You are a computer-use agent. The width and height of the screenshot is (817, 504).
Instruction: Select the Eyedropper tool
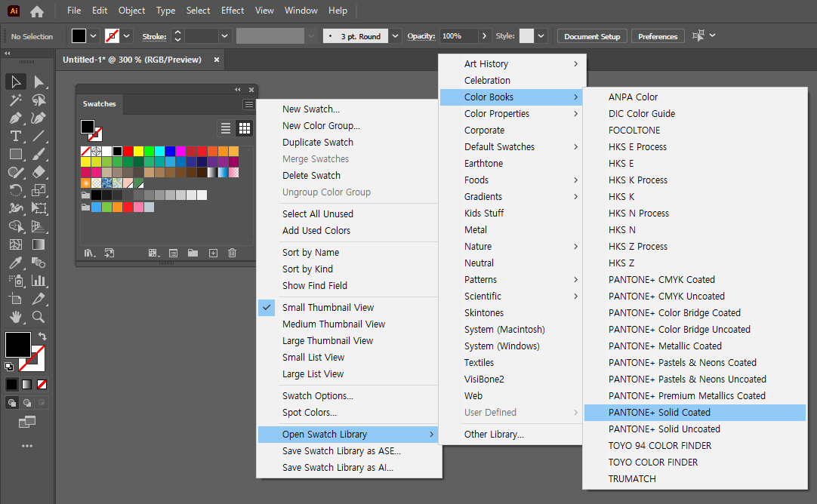tap(16, 263)
